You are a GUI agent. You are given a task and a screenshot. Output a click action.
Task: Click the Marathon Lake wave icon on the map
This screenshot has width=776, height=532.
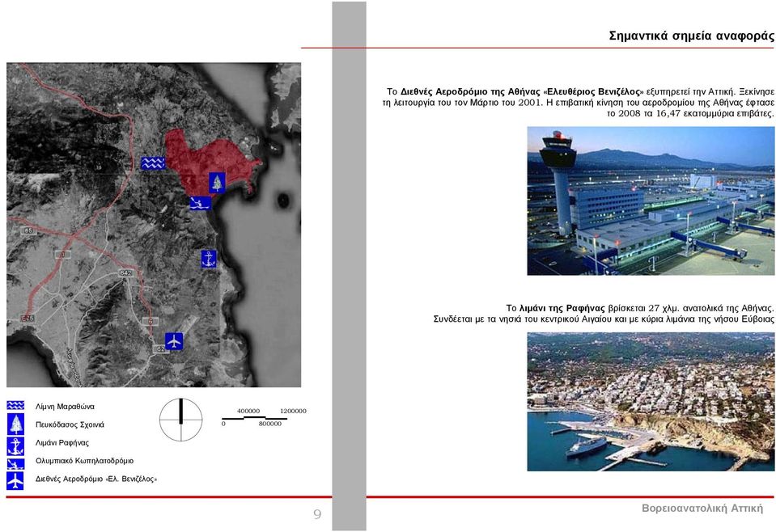click(153, 163)
